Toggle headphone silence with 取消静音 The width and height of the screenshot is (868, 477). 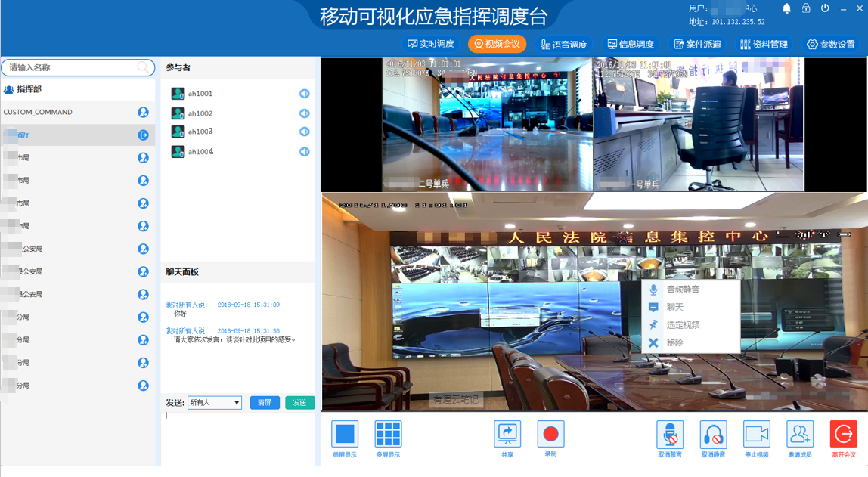713,434
